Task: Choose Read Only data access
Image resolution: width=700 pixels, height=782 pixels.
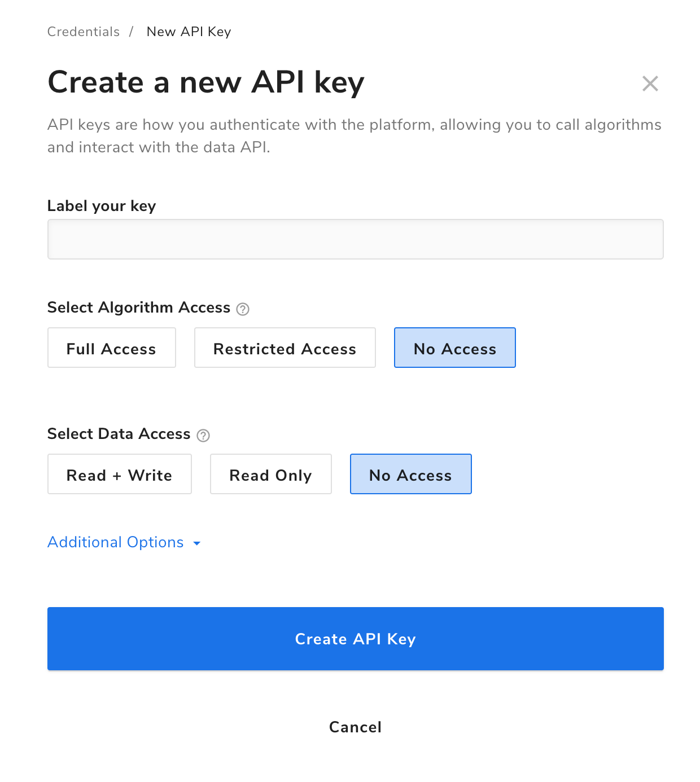Action: (x=270, y=474)
